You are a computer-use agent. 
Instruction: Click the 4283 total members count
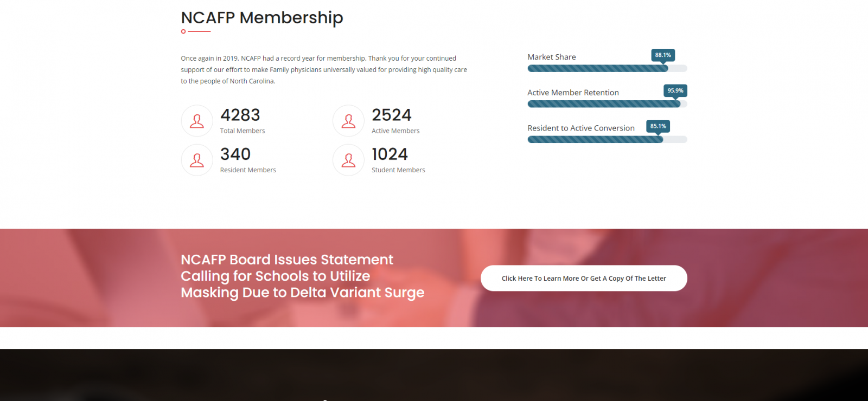click(240, 115)
